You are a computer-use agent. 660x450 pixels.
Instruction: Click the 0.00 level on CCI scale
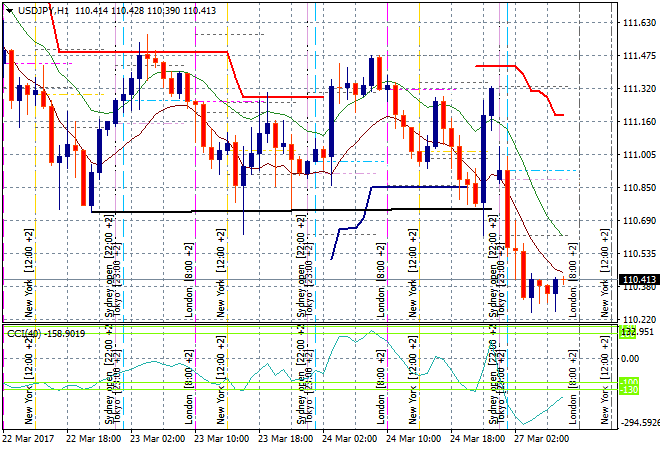click(630, 357)
